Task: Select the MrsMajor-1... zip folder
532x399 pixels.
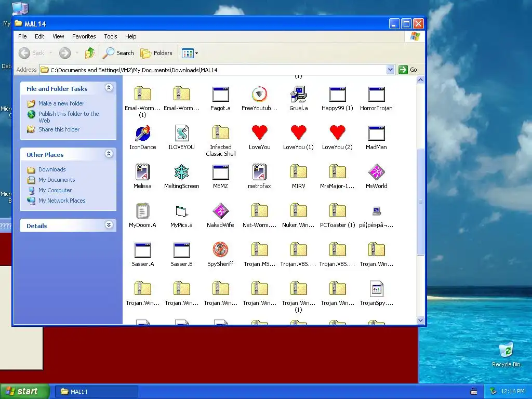Action: coord(337,172)
